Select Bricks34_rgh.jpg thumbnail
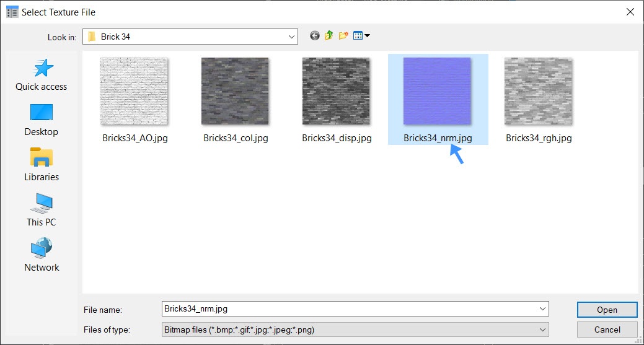Screen dimensions: 644x345 [x=538, y=91]
